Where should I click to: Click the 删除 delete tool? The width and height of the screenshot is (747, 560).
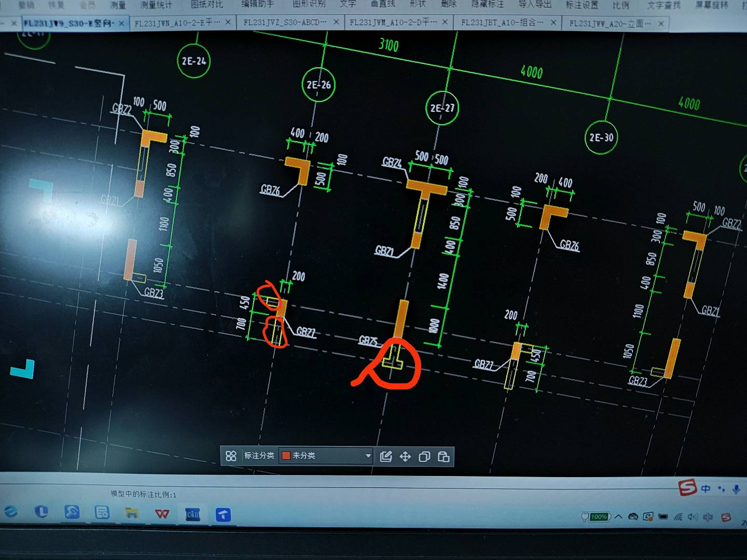click(x=448, y=4)
